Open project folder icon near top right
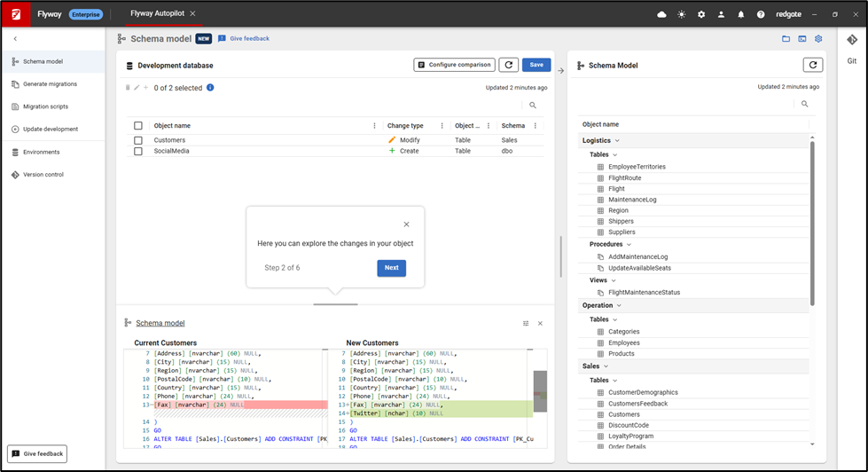 [x=786, y=39]
